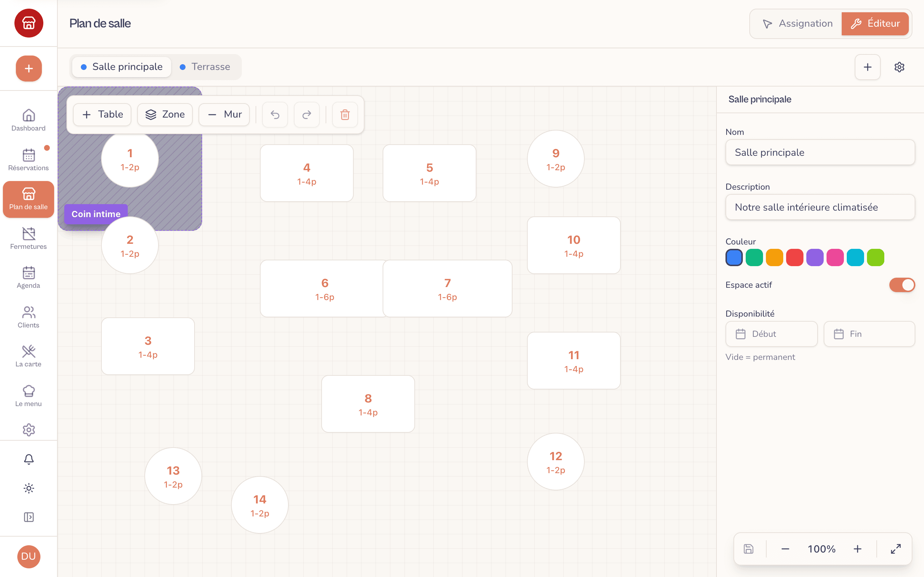Switch to the Terrasse tab
Screen dimensions: 924x577
point(205,67)
